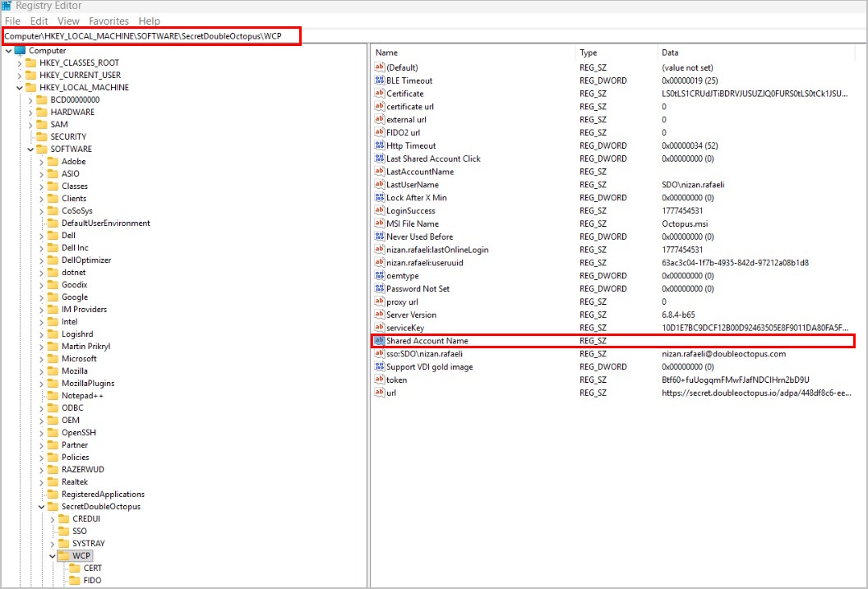Select the RegisteredApplications key

pyautogui.click(x=103, y=495)
